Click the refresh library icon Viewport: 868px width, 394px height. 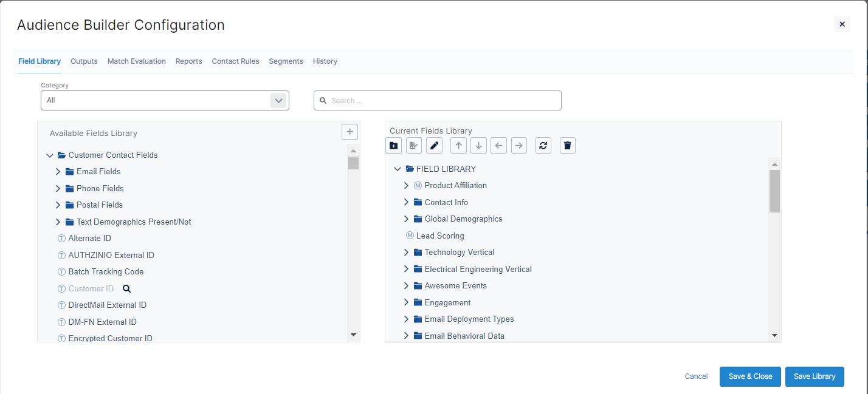(x=543, y=146)
